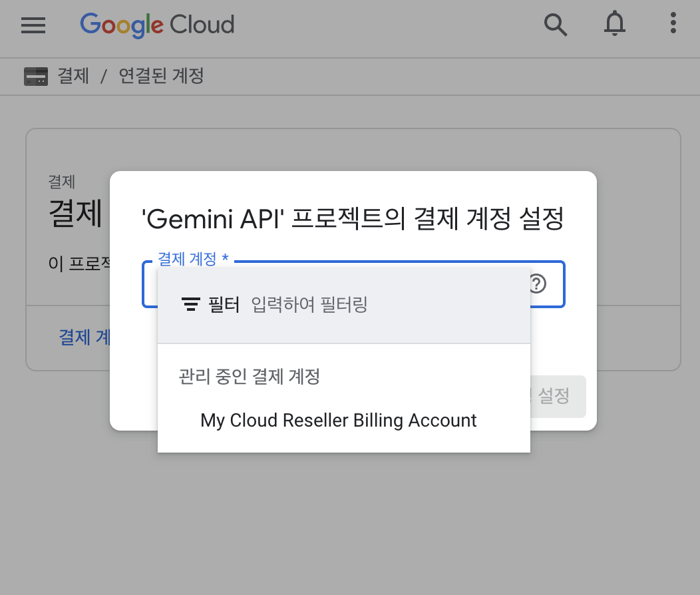Click the large 결제 heading in background card
The height and width of the screenshot is (595, 700).
click(x=75, y=213)
